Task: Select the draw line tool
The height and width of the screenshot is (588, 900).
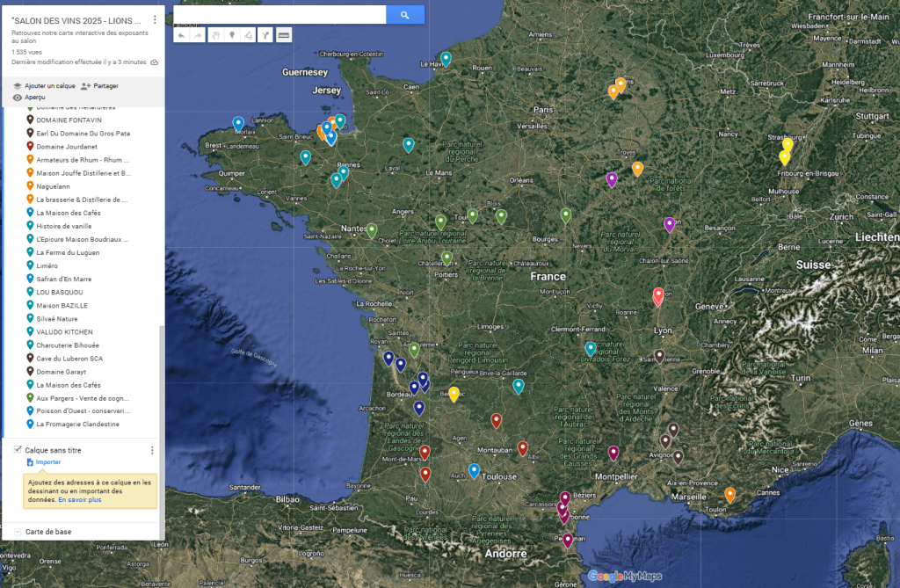Action: pos(249,35)
